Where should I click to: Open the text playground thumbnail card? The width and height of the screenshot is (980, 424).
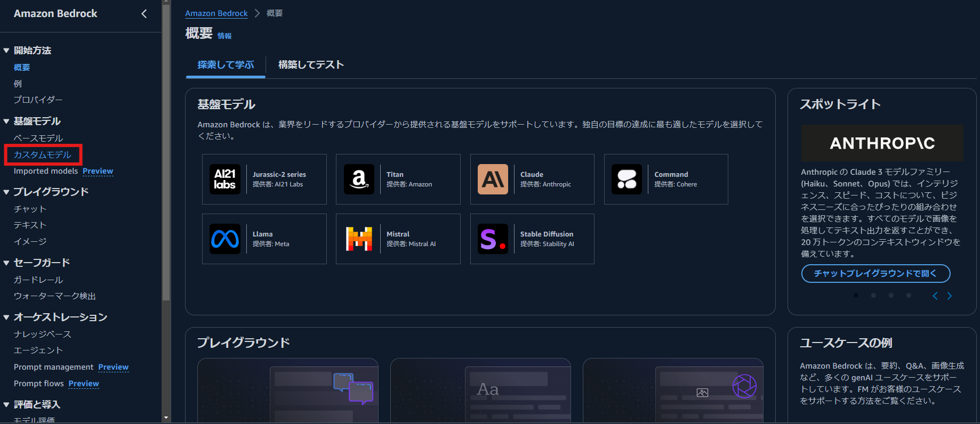tap(480, 390)
